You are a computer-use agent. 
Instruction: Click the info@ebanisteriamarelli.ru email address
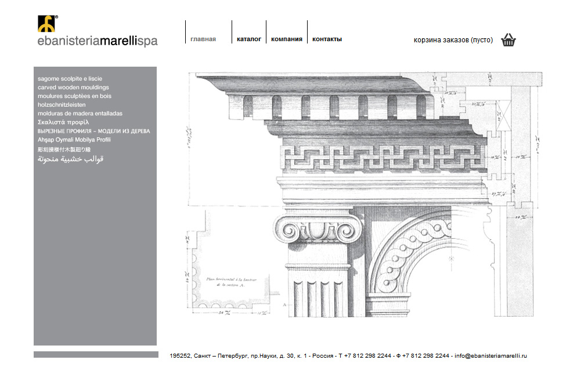[x=491, y=356]
